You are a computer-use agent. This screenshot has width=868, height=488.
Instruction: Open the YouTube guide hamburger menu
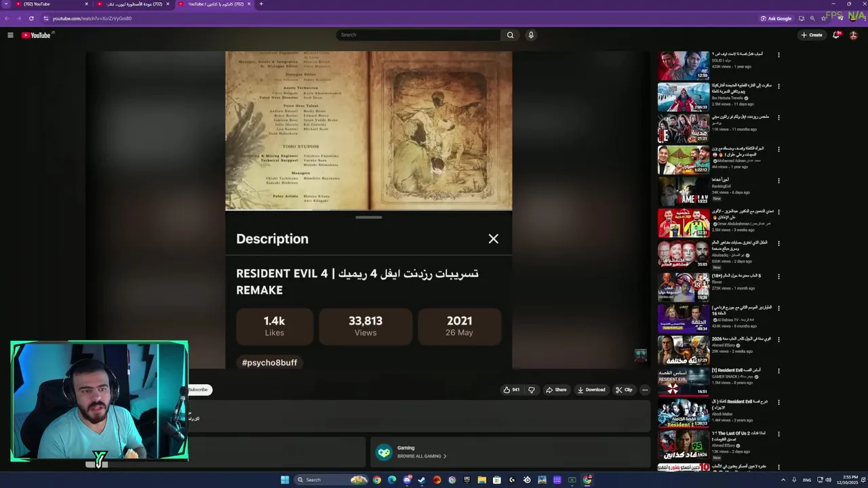10,35
